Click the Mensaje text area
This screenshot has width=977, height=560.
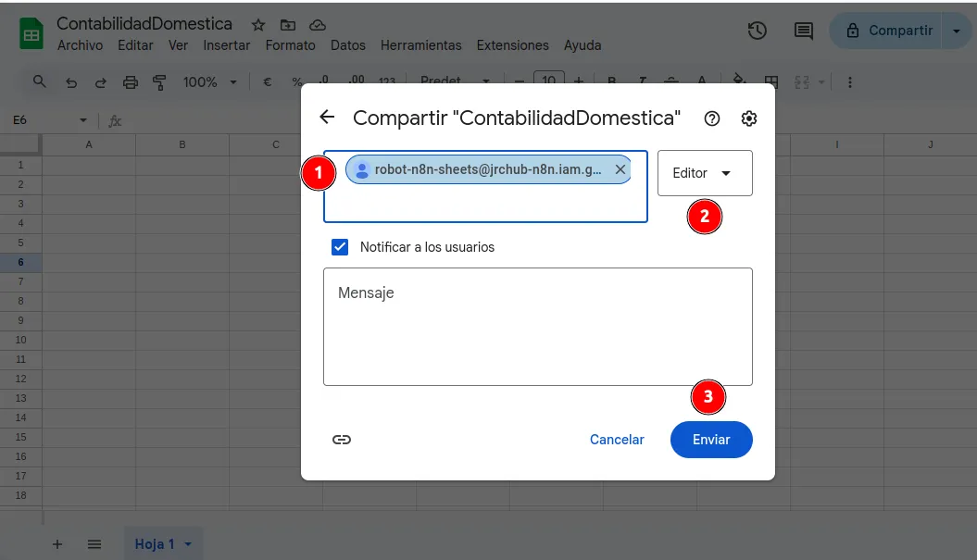[x=538, y=327]
